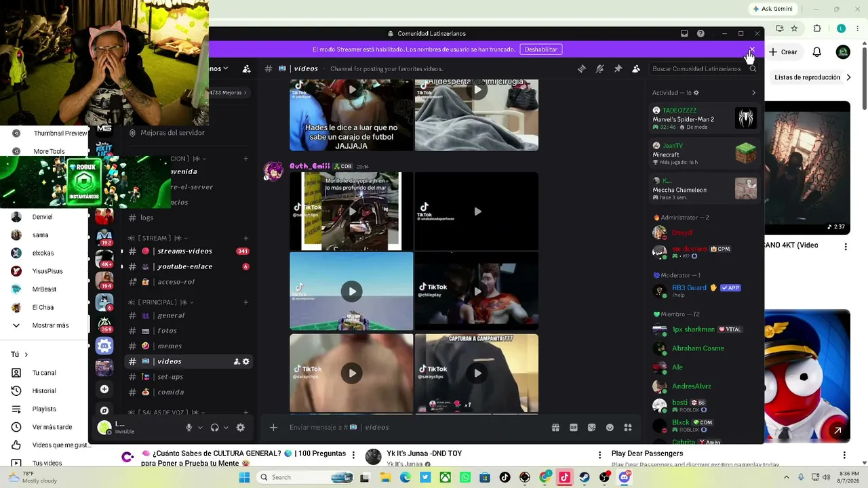
Task: Click Crear button on YouTube
Action: coord(783,52)
